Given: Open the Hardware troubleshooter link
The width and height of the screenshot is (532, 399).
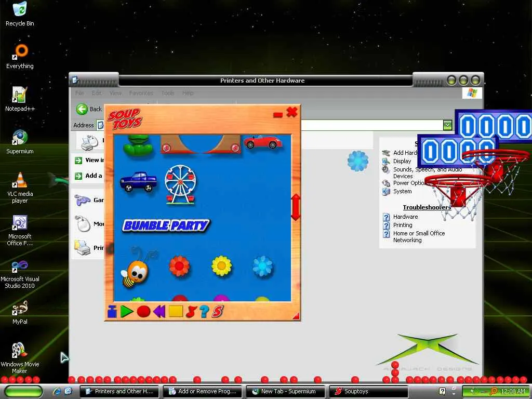Looking at the screenshot, I should coord(405,217).
